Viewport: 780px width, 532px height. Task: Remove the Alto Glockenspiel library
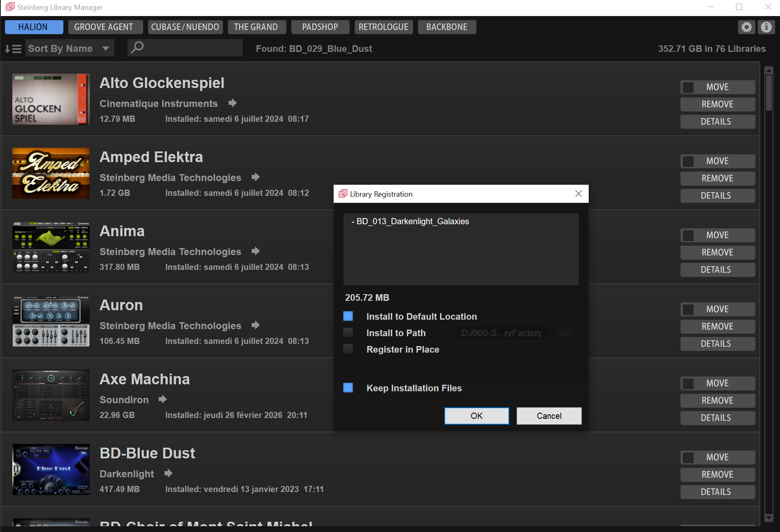click(x=717, y=105)
